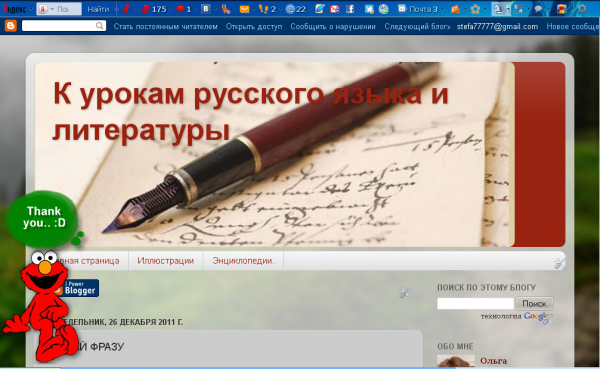The height and width of the screenshot is (369, 600).
Task: Open the Twitter bird toolbar icon
Action: click(369, 9)
